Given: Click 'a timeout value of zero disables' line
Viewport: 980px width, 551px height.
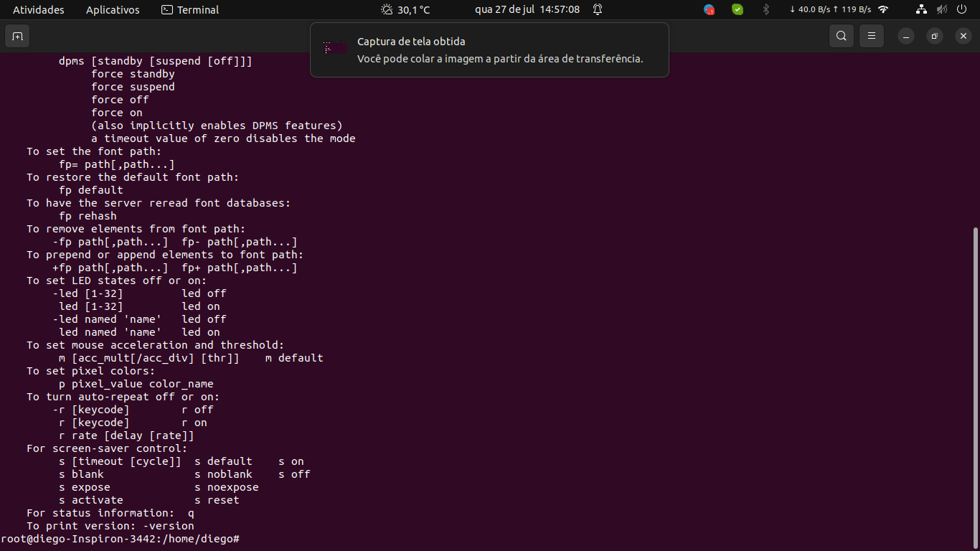Looking at the screenshot, I should click(x=223, y=138).
